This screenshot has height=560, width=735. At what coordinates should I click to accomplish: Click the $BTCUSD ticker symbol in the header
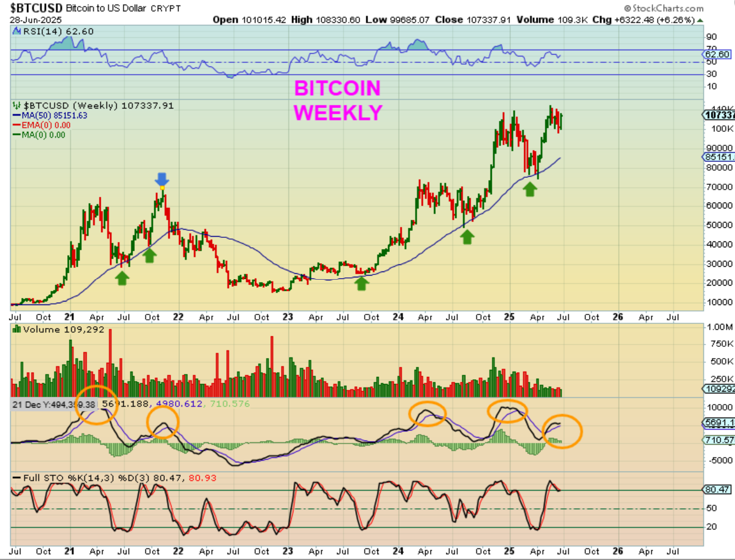click(35, 8)
